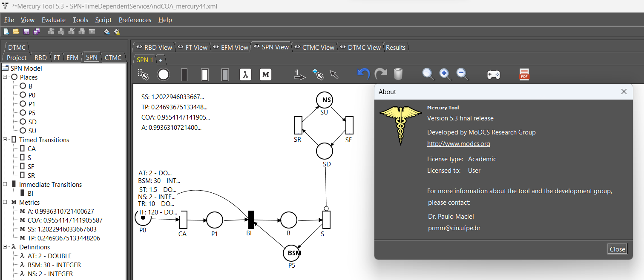The width and height of the screenshot is (644, 280).
Task: Select the pointer with blue plus tool
Action: (x=318, y=74)
